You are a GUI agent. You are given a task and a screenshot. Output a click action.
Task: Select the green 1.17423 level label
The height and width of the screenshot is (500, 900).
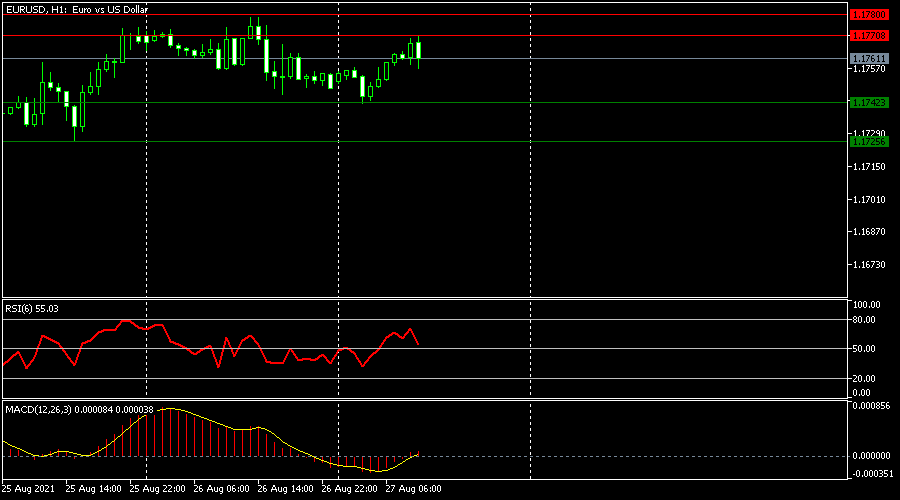869,103
